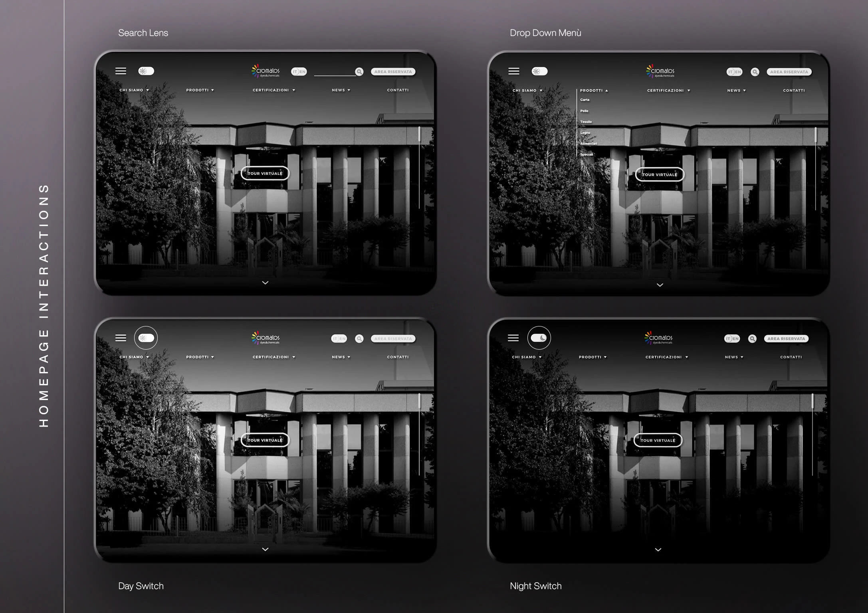
Task: Open hamburger menu in Night Switch mockup
Action: (513, 338)
